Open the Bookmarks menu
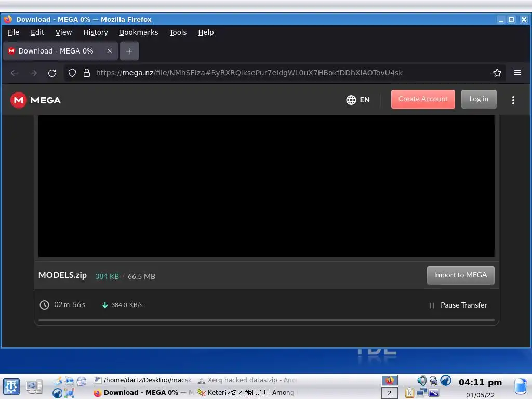 (139, 32)
